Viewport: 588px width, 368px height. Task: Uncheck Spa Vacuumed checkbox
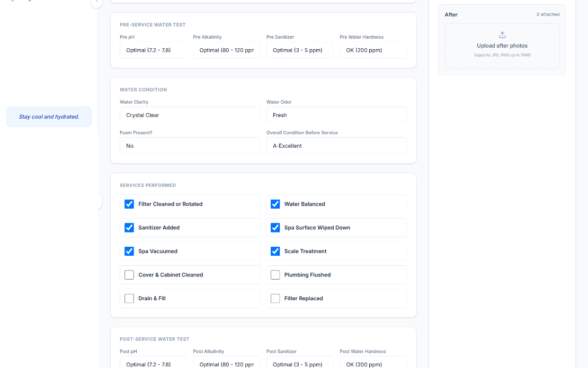pos(129,251)
